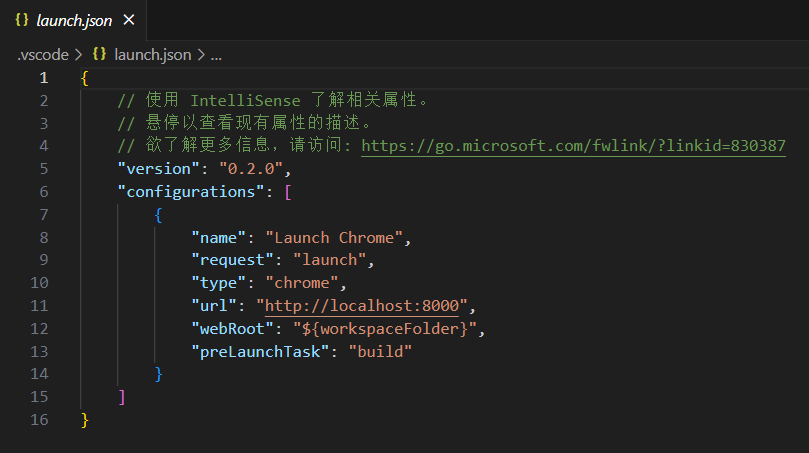Open the .vscode folder breadcrumb
The image size is (809, 453).
[42, 55]
